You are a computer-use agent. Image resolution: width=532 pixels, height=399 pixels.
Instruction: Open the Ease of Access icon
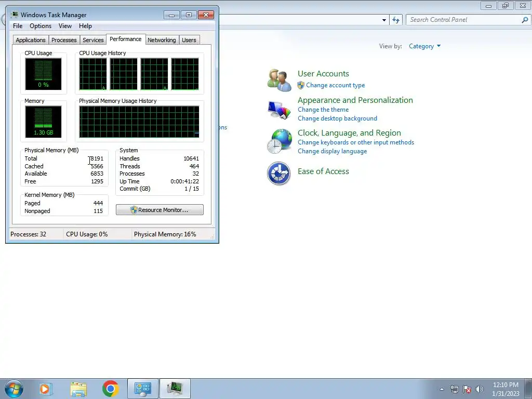tap(278, 174)
